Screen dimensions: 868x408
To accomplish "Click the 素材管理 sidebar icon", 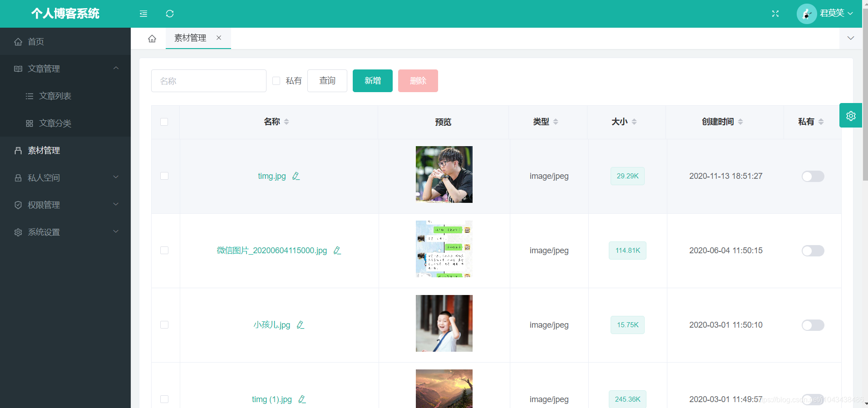I will tap(18, 151).
